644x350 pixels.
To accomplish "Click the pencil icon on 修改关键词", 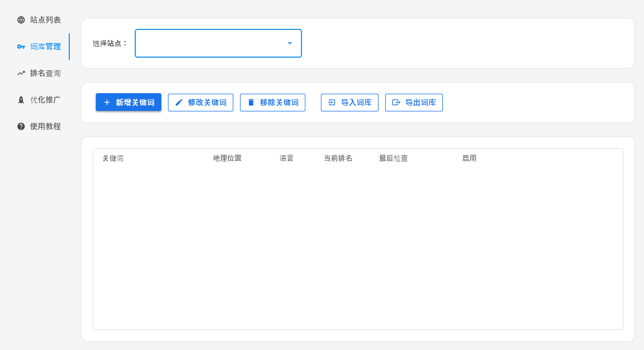I will pyautogui.click(x=179, y=103).
